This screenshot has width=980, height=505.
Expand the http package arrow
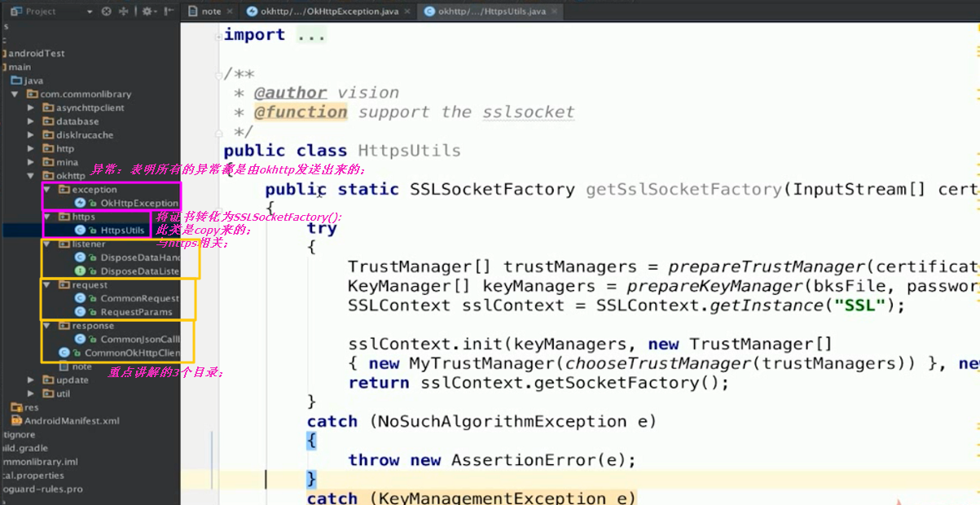(31, 149)
